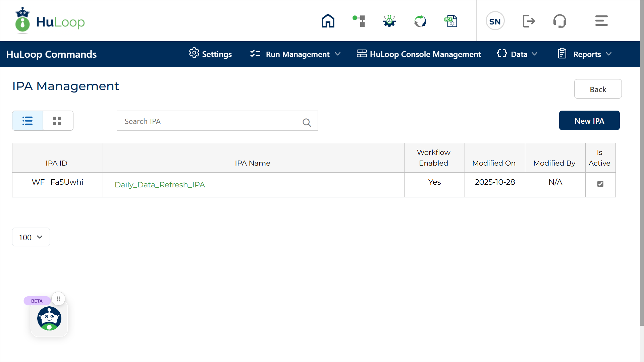This screenshot has width=644, height=362.
Task: Click the circular refresh arrows icon
Action: tap(420, 21)
